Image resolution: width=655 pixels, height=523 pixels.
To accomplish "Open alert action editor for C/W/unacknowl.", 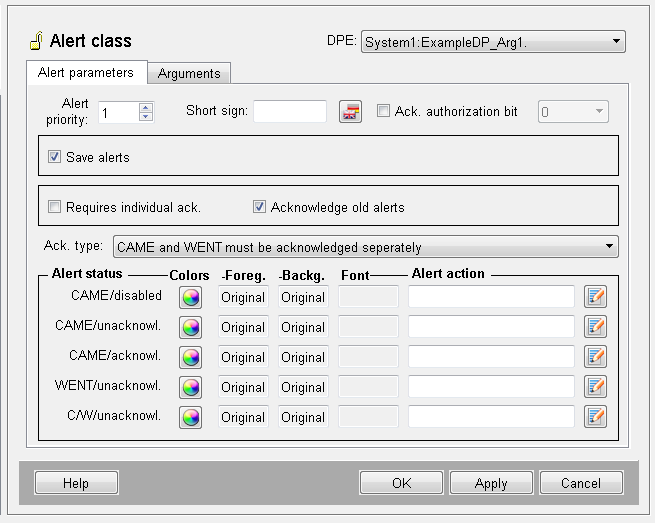I will point(595,417).
